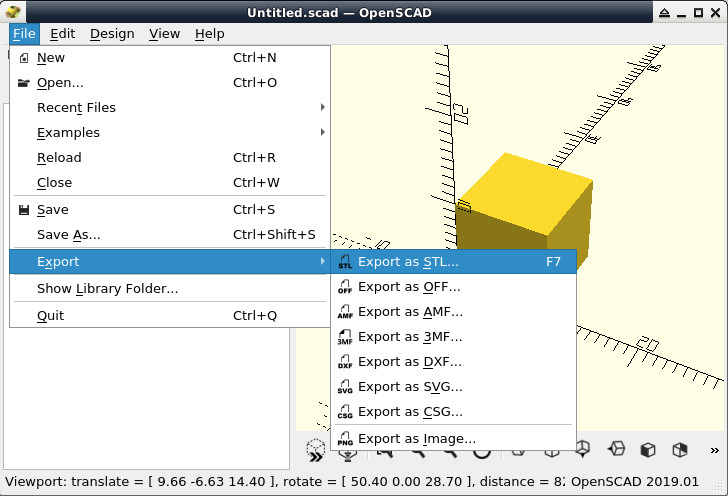This screenshot has width=728, height=496.
Task: Switch to the Front view icon
Action: click(x=648, y=449)
